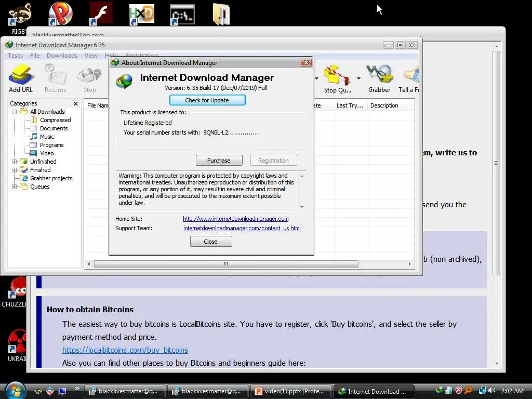
Task: Open the Stop Queue dropdown arrow
Action: pos(358,78)
